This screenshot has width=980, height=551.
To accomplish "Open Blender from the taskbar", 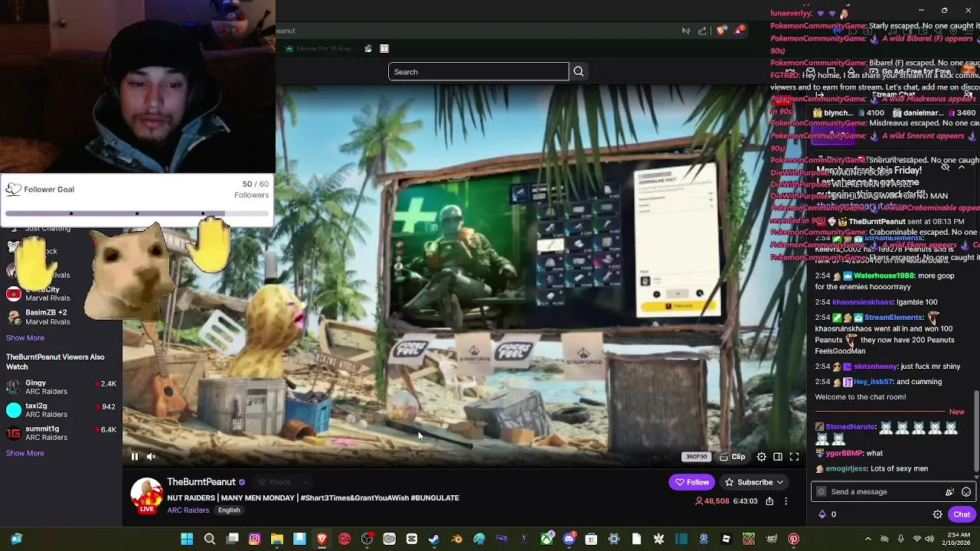I will 456,539.
